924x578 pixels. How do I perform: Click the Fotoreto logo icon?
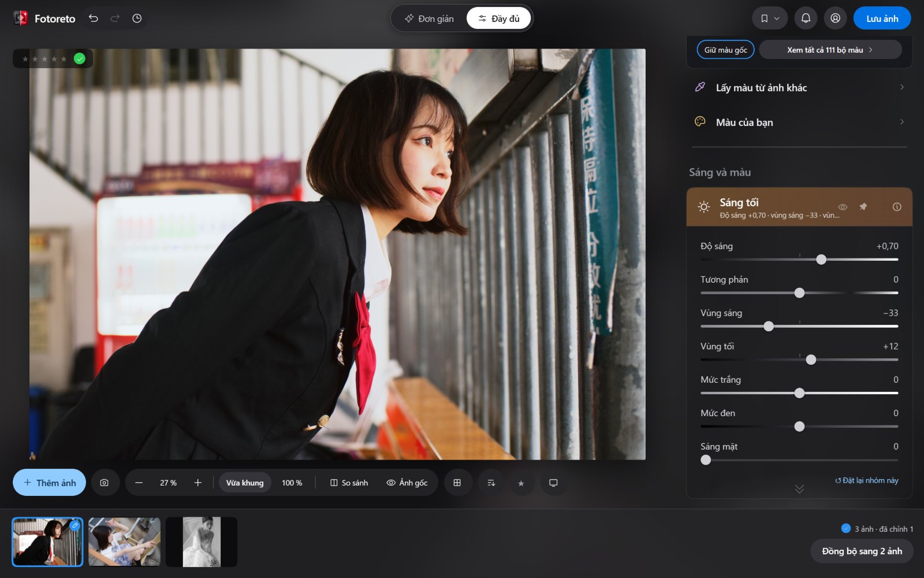(x=21, y=18)
